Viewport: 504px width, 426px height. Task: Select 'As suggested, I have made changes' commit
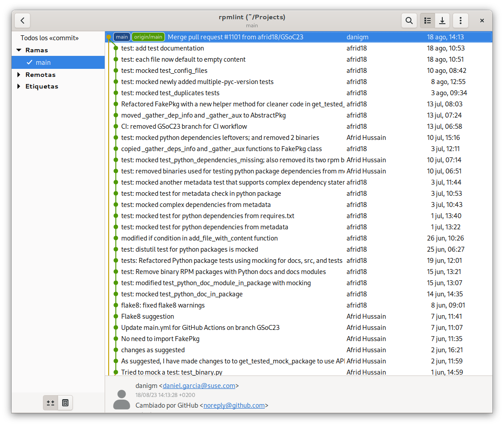[299, 361]
